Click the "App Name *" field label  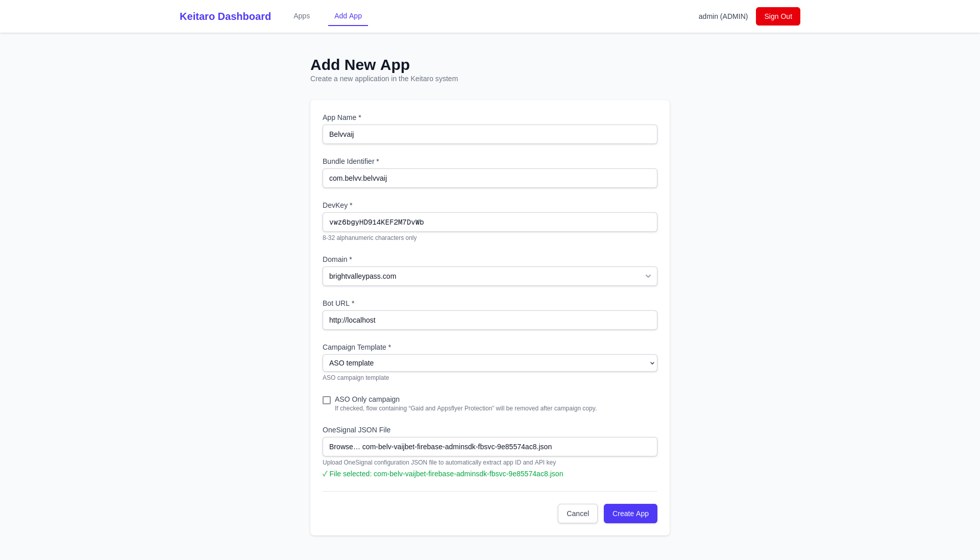(341, 117)
